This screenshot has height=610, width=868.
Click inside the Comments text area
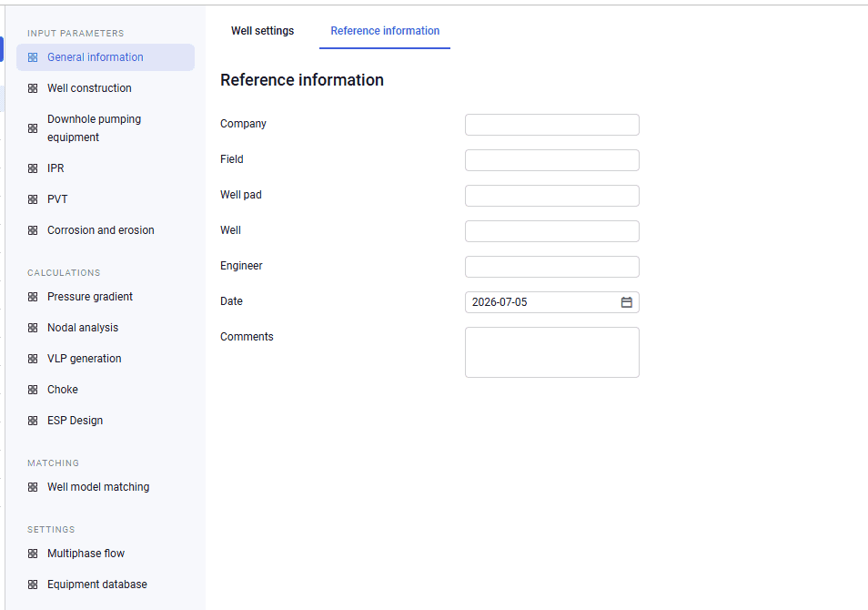[x=552, y=352]
